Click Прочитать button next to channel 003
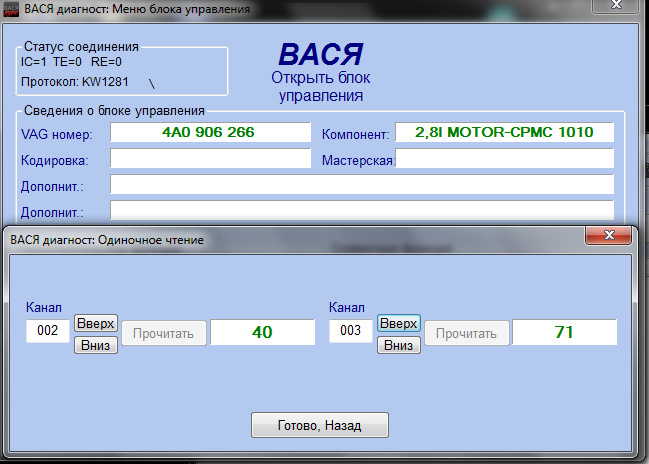The image size is (649, 464). pyautogui.click(x=466, y=333)
